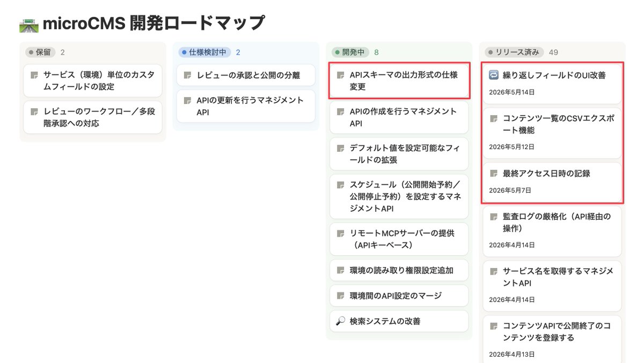Open card 繰り返しフィールドのUI改善
This screenshot has width=644, height=363.
[552, 84]
